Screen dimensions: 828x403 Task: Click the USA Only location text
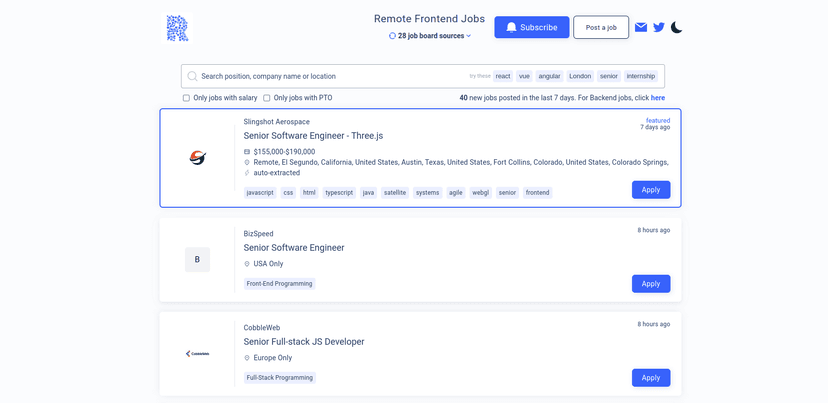click(x=268, y=264)
